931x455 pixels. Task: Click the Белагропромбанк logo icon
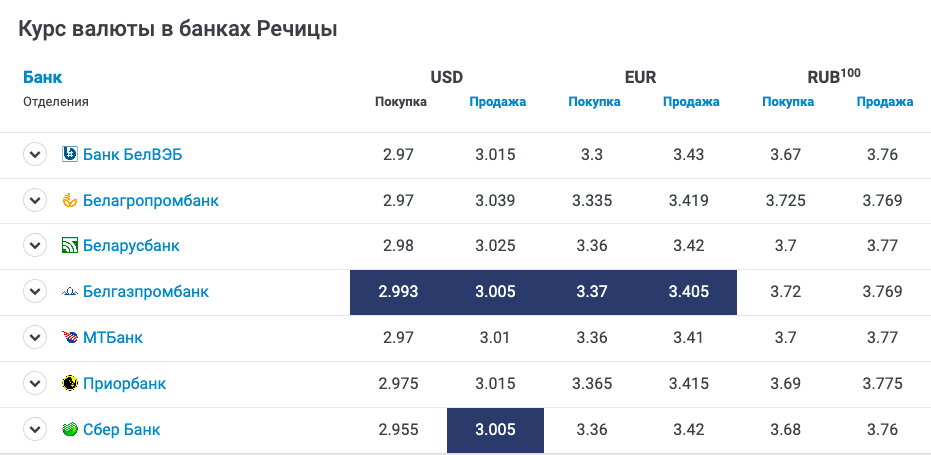(70, 201)
